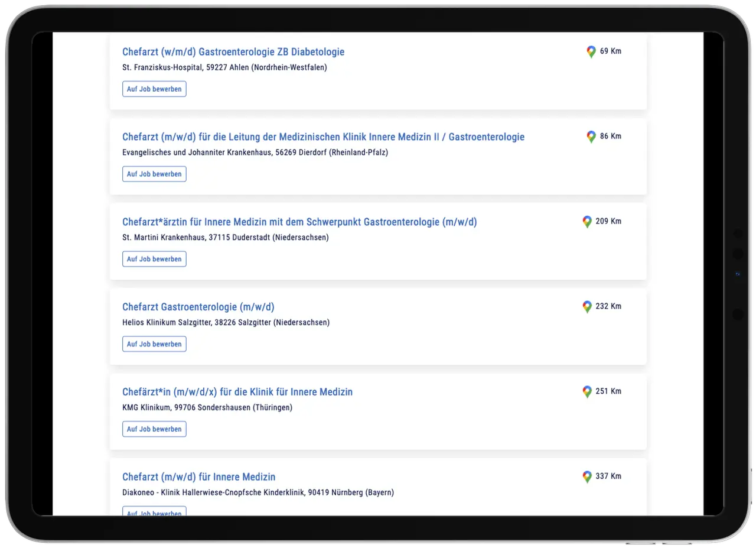Click map pin next to 232 Km
This screenshot has width=756, height=548.
coord(587,307)
